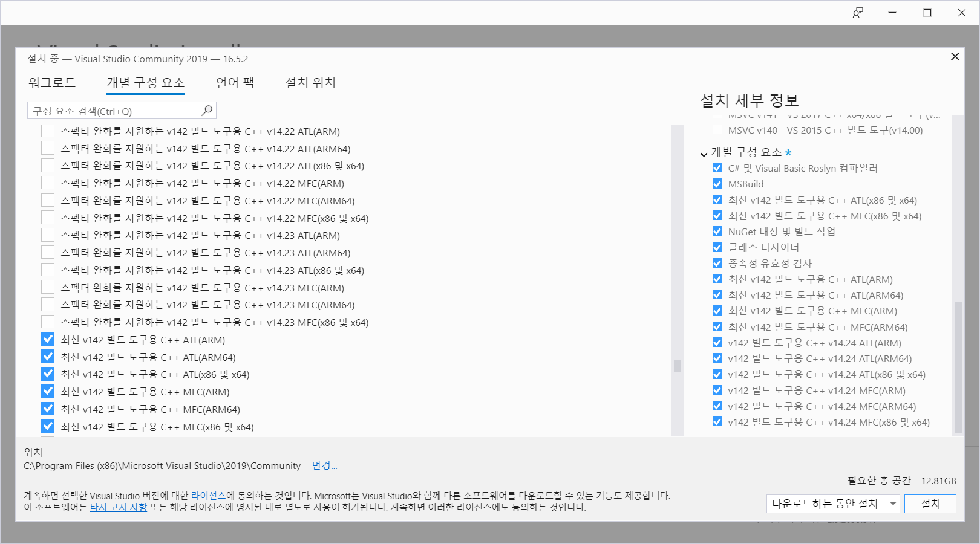Screen dimensions: 980x544
Task: Go to the 설치 위치 tab
Action: [x=310, y=82]
